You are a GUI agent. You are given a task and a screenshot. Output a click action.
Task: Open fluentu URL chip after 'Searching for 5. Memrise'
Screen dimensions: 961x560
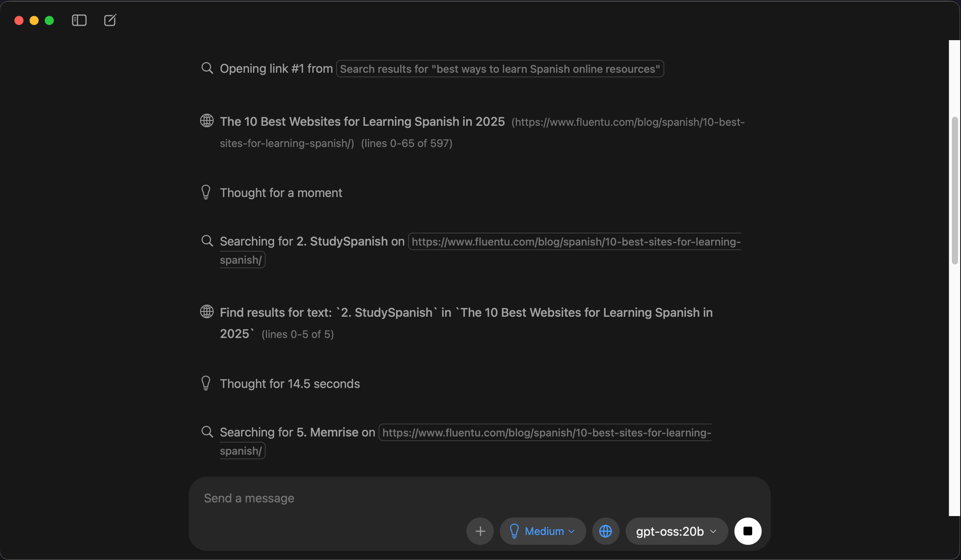click(546, 433)
